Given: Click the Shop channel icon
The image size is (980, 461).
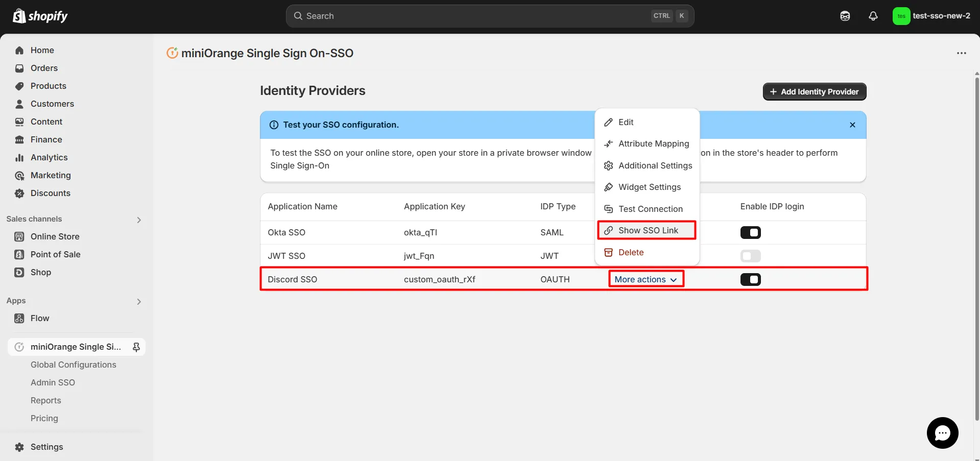Looking at the screenshot, I should (x=19, y=273).
